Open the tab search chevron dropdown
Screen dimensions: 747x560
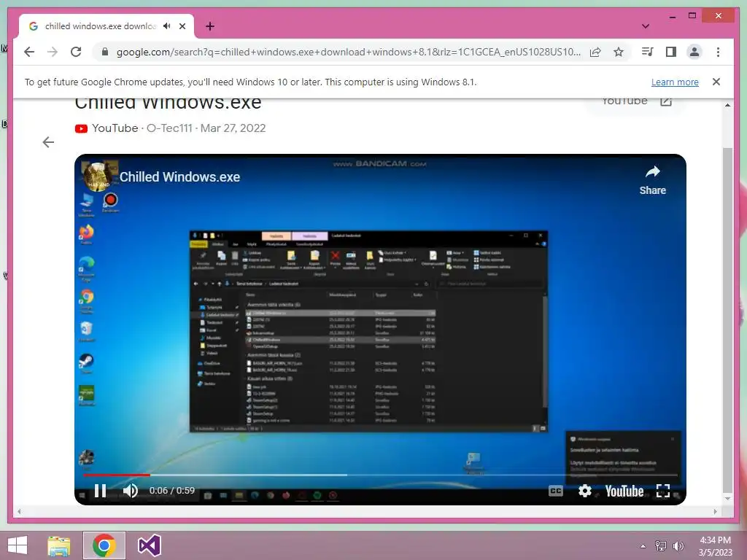tap(646, 26)
